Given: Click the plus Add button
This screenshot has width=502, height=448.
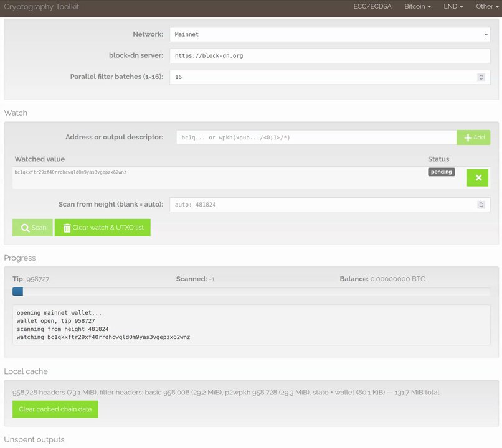Looking at the screenshot, I should (x=473, y=138).
